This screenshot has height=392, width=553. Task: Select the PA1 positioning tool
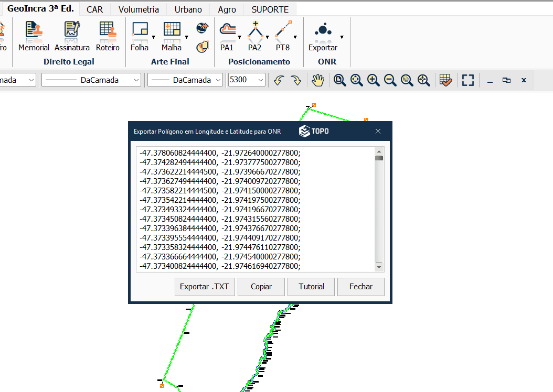(x=227, y=36)
